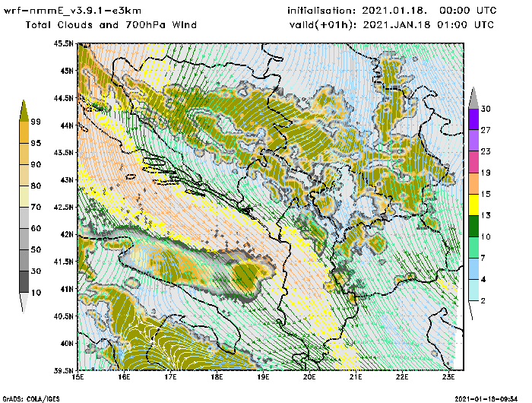Click the '23E' longitude axis label

click(x=448, y=377)
